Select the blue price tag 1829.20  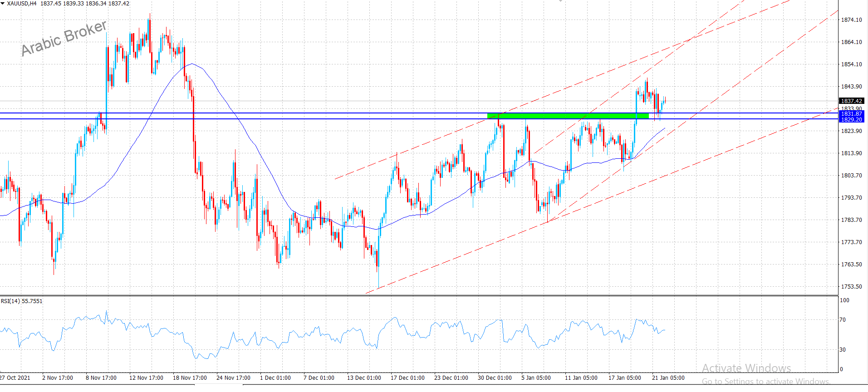coord(852,119)
